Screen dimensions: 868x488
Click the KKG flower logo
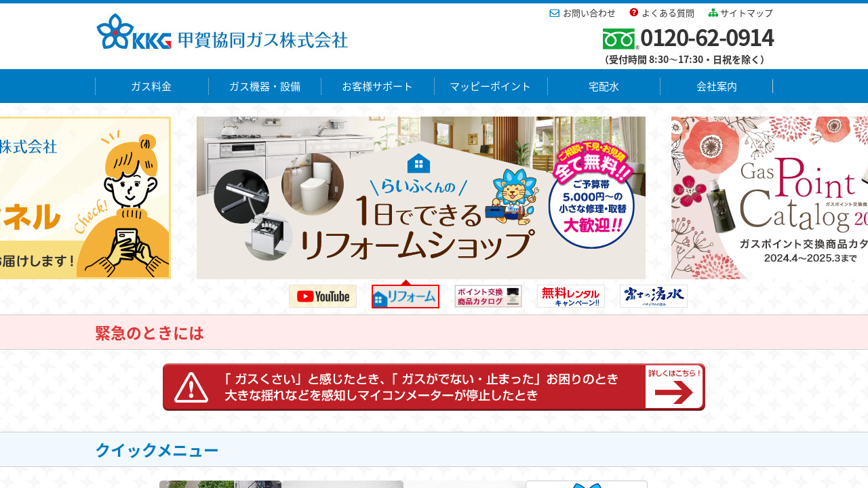click(x=115, y=32)
